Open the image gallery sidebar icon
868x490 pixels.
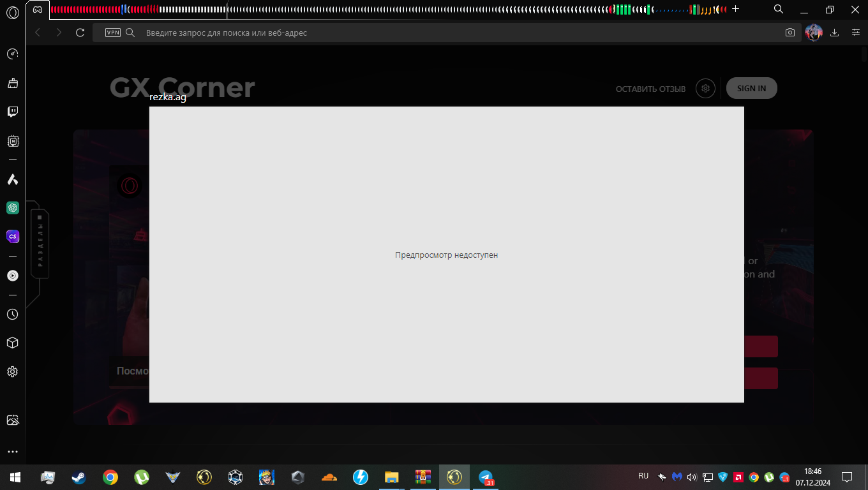[12, 420]
